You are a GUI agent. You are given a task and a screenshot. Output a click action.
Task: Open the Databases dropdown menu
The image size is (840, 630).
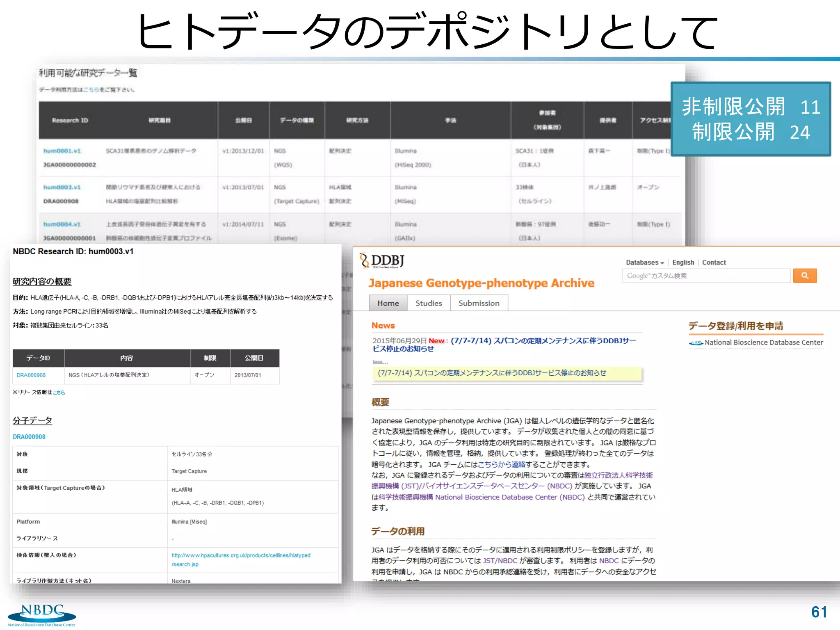point(645,262)
